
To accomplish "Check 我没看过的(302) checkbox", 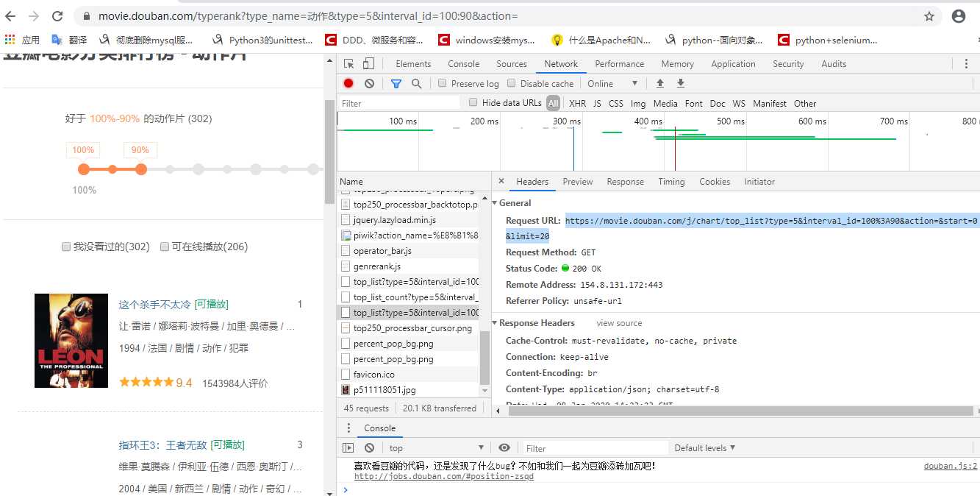I will tap(66, 247).
